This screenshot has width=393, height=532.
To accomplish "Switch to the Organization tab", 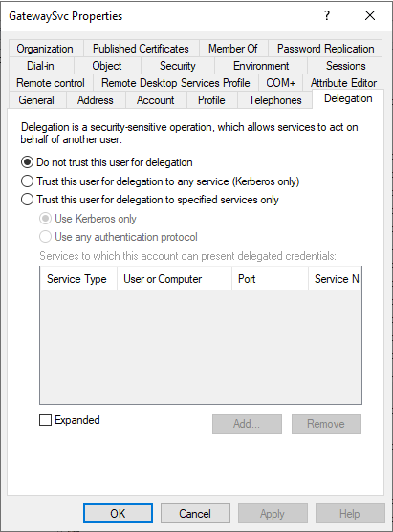I will (45, 49).
